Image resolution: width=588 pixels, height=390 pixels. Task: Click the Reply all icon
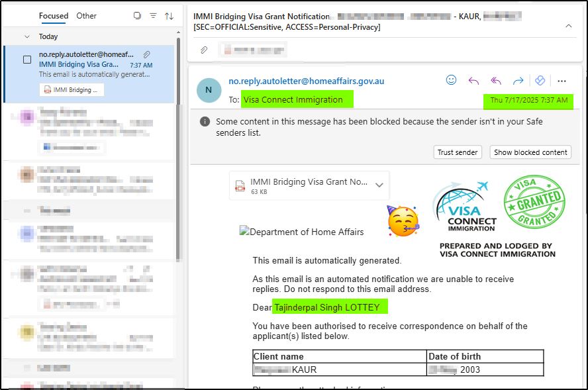[496, 81]
